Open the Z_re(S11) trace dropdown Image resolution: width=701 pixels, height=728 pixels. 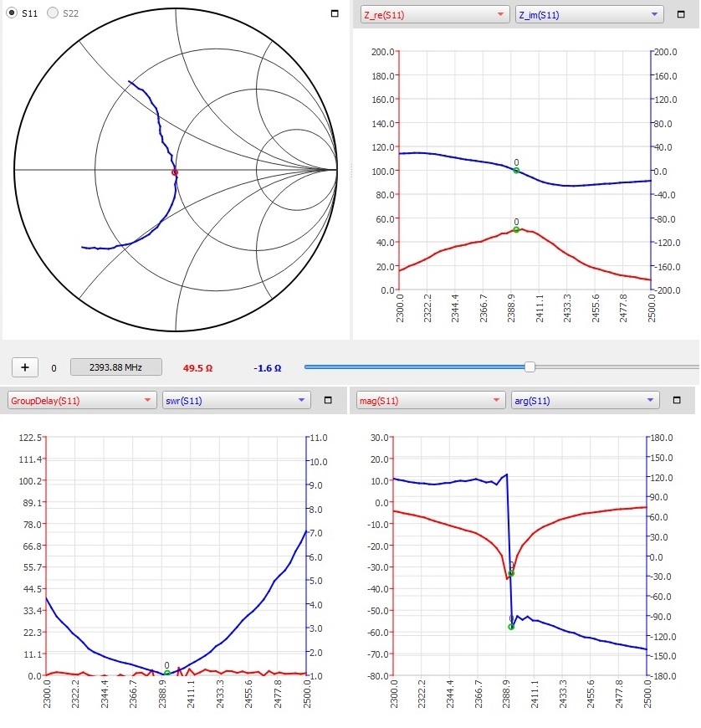[433, 14]
